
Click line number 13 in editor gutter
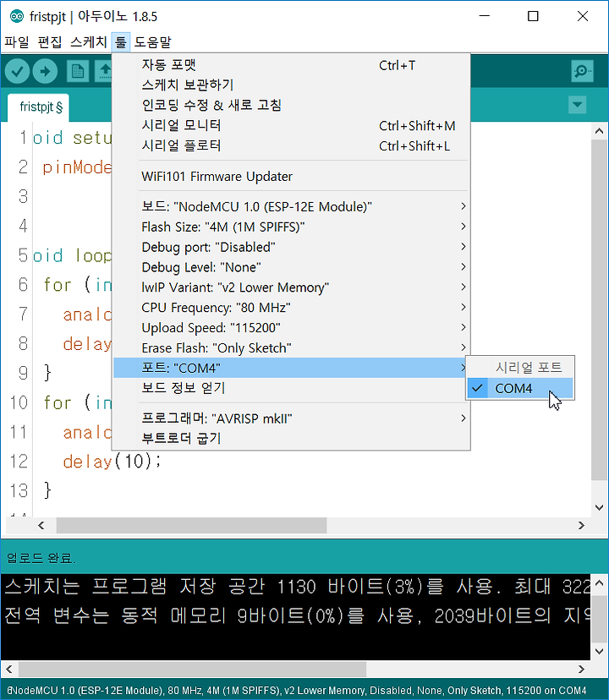[19, 490]
